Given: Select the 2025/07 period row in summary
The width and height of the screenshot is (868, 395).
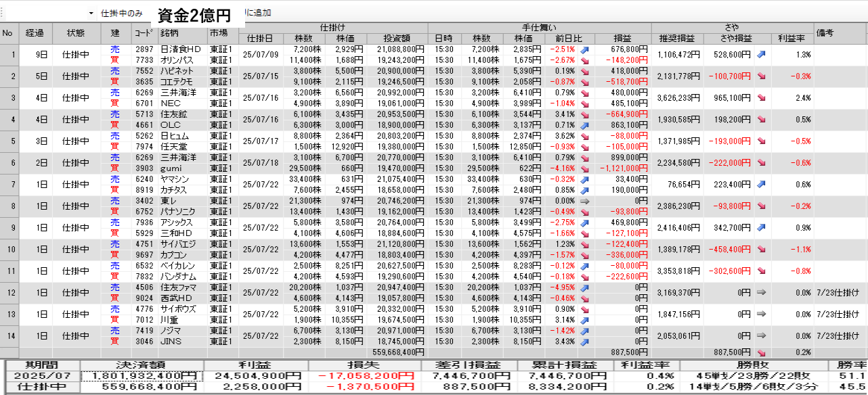Looking at the screenshot, I should pos(41,375).
